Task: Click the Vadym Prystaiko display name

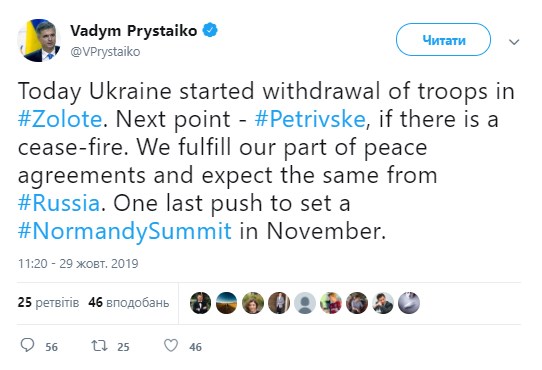Action: click(x=134, y=31)
